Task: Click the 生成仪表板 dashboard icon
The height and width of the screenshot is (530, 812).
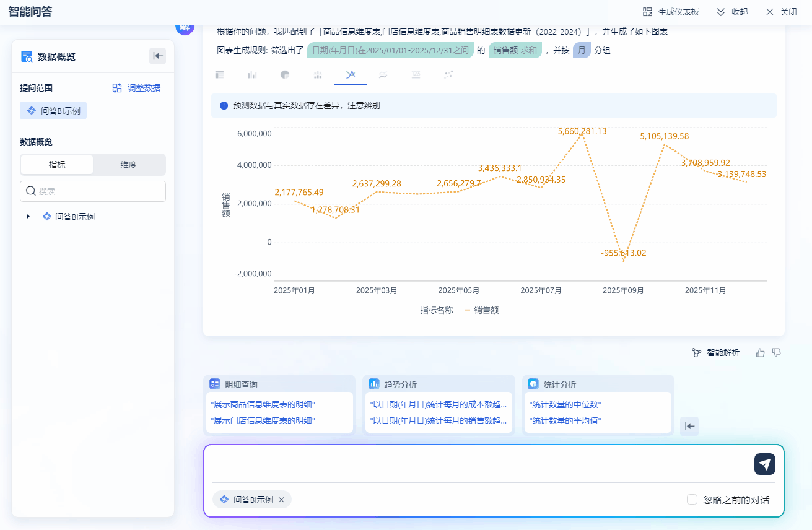Action: point(648,12)
